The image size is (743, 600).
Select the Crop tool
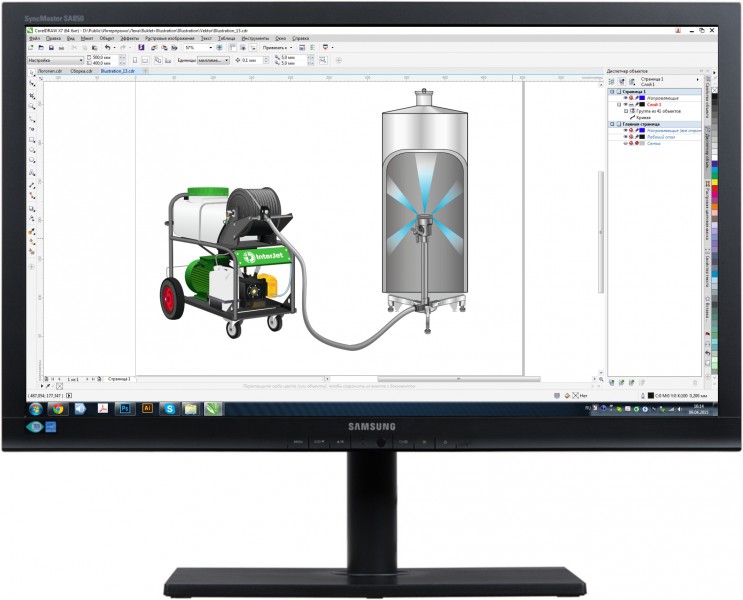32,95
